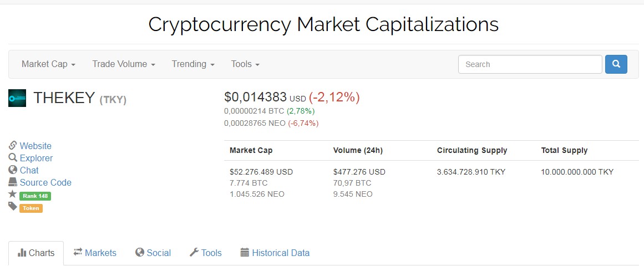Open the Market Cap dropdown menu
Viewport: 644px width, 266px height.
[x=48, y=64]
